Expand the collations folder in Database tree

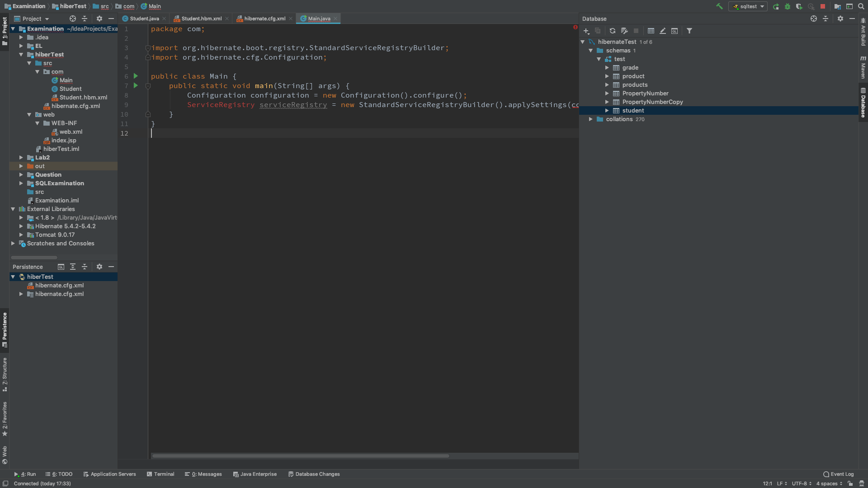[590, 119]
